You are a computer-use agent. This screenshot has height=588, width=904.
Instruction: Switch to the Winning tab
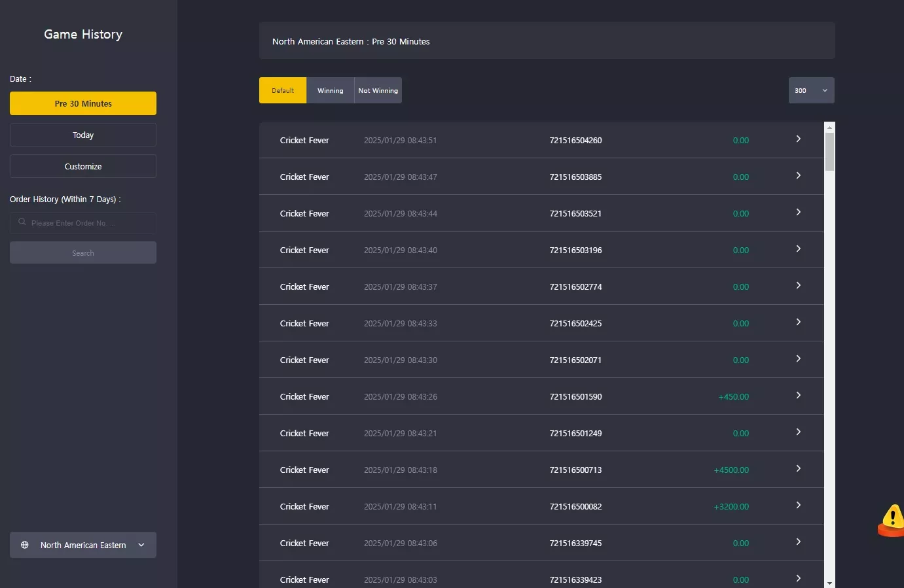coord(330,90)
